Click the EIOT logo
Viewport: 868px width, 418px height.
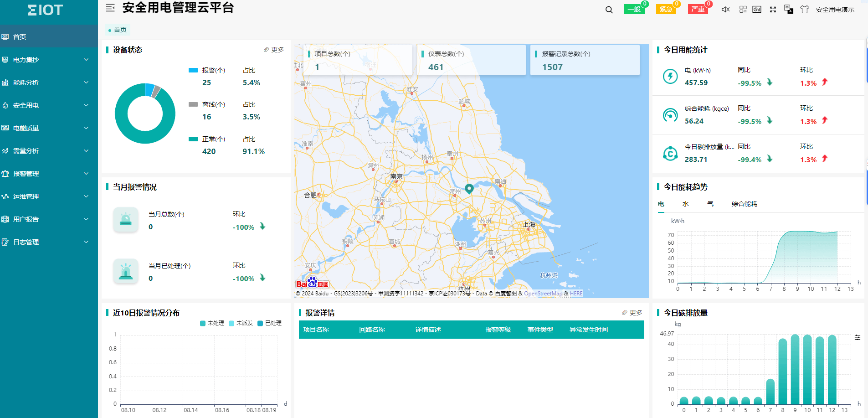[45, 10]
